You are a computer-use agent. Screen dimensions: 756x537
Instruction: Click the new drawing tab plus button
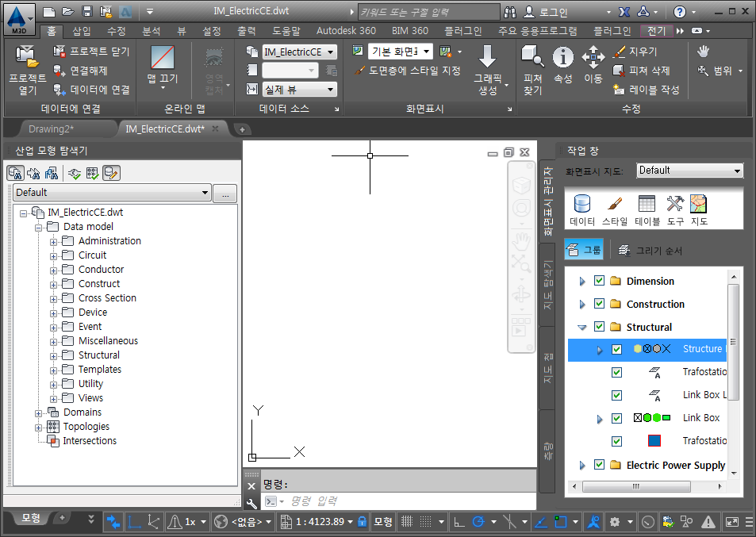click(242, 129)
